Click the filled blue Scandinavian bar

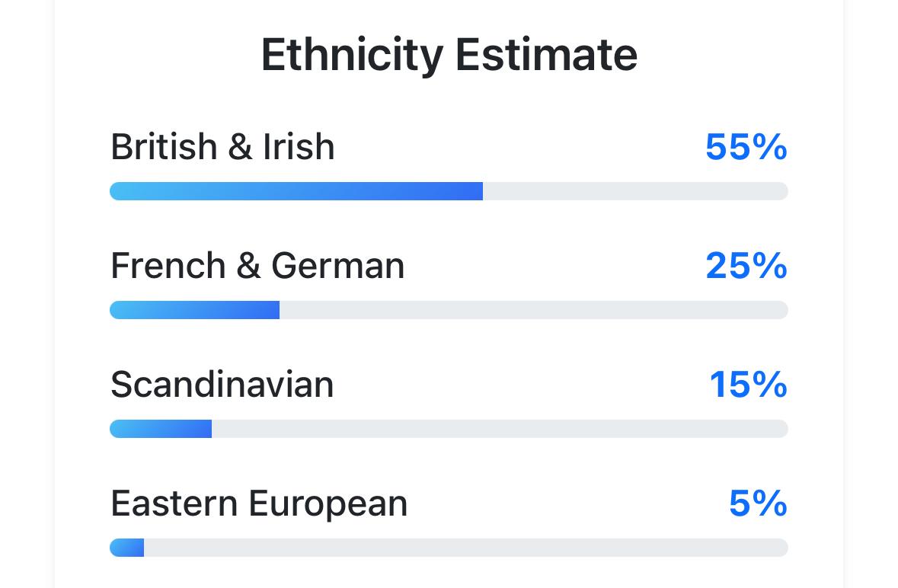pos(161,429)
